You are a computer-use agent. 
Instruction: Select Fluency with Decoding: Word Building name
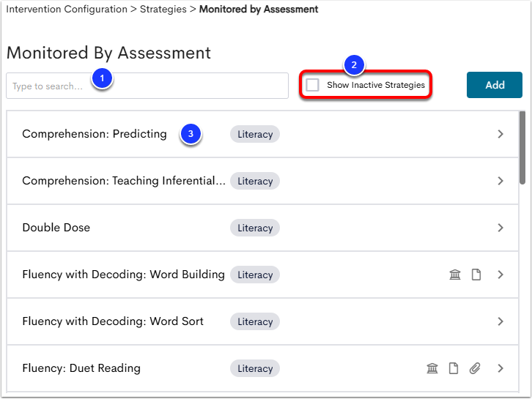[x=124, y=275]
